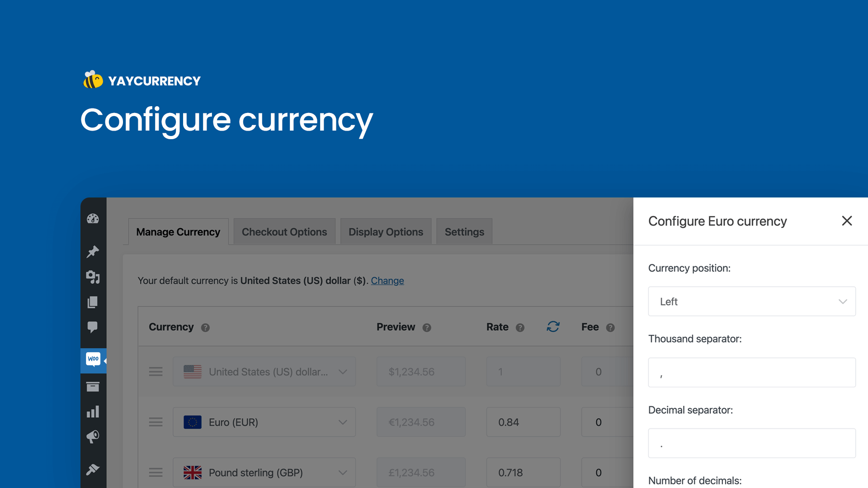Click the Rate column help icon

519,328
